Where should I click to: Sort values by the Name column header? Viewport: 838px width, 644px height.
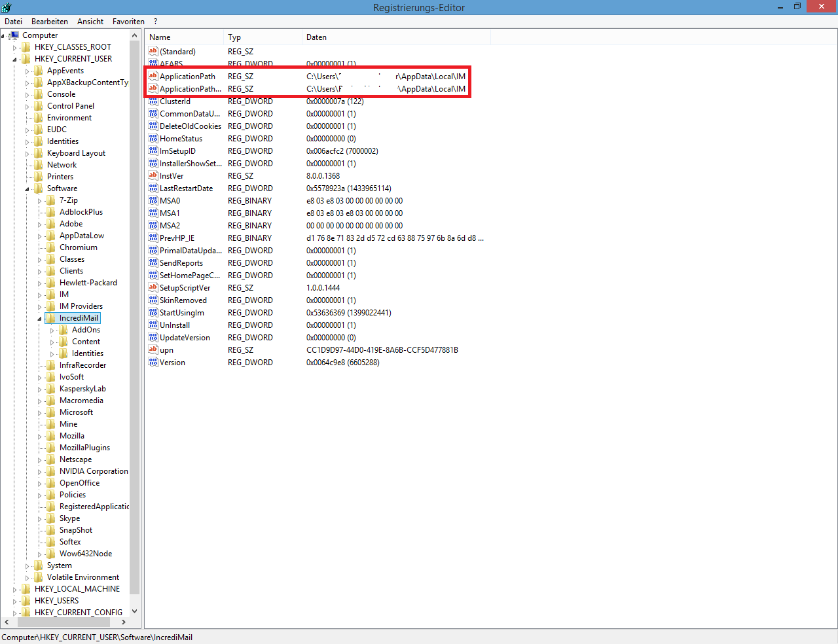pyautogui.click(x=183, y=37)
